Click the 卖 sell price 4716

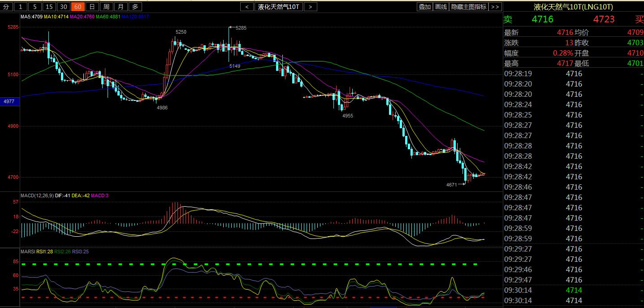542,19
